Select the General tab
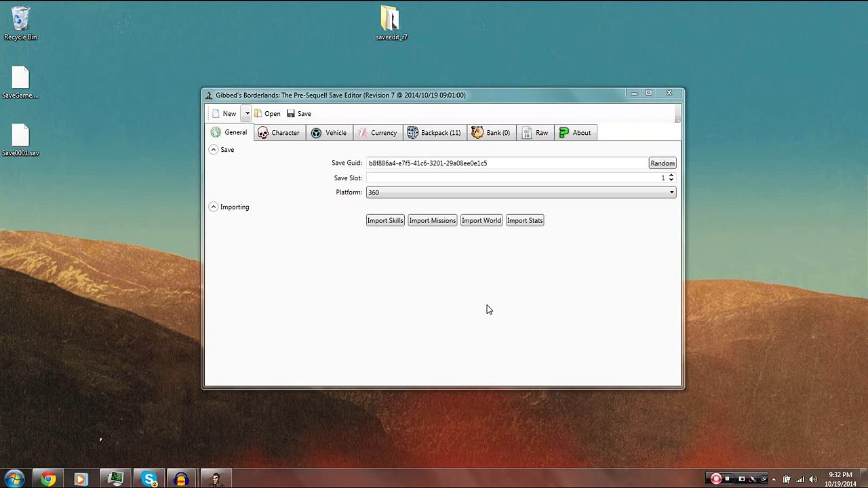 229,133
